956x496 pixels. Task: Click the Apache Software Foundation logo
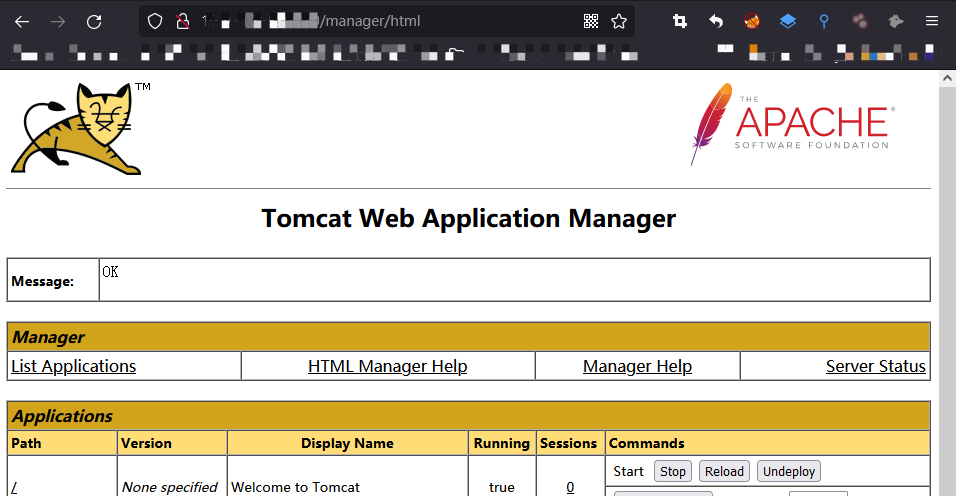pyautogui.click(x=793, y=124)
